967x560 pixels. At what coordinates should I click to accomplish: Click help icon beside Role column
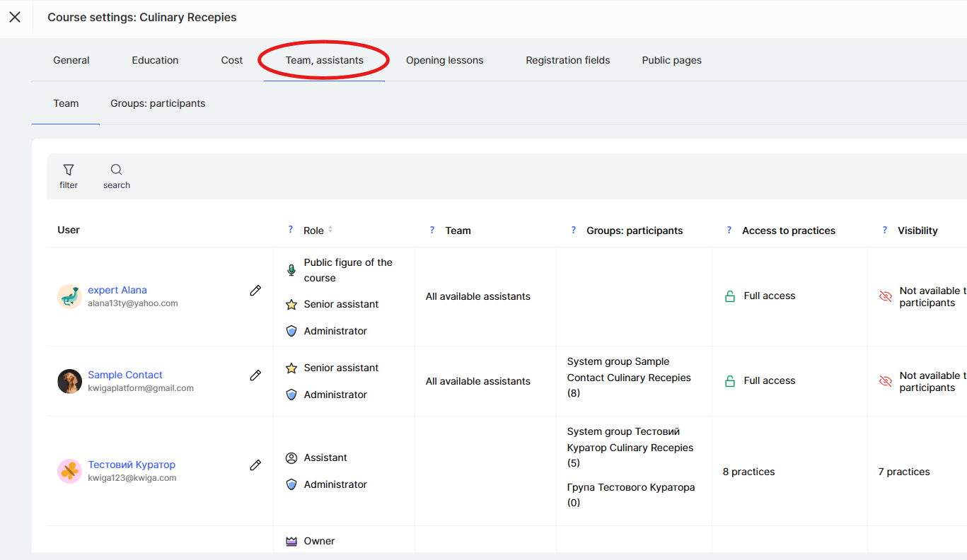[x=290, y=230]
